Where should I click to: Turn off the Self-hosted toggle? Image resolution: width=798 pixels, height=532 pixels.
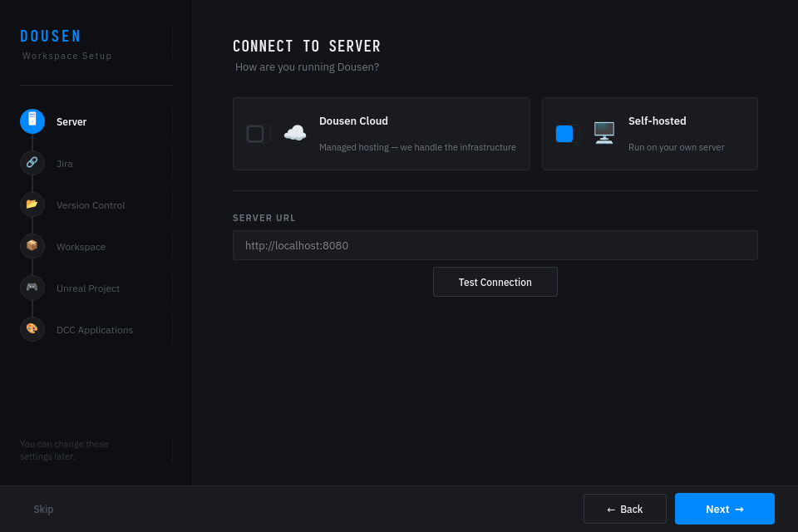coord(568,134)
